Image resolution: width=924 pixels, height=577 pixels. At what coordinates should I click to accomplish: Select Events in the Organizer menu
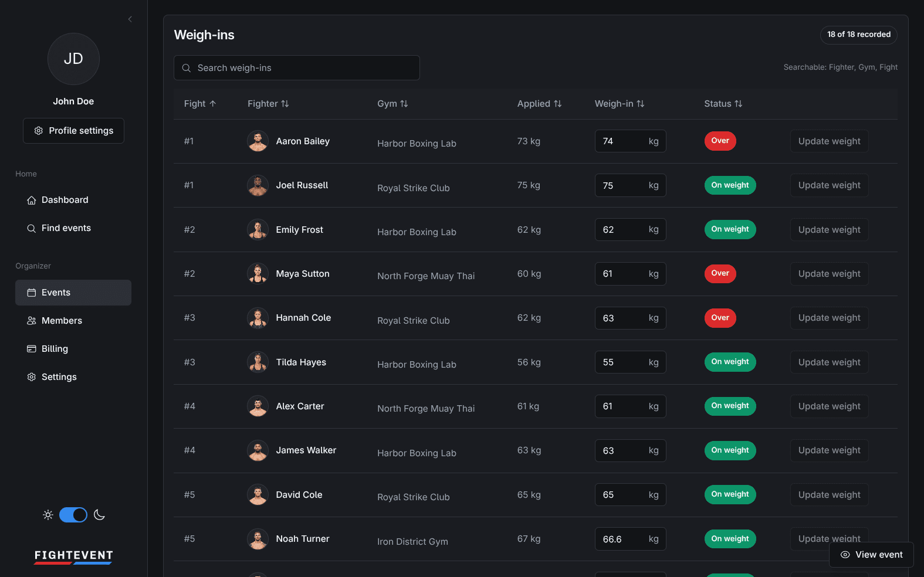(x=73, y=293)
